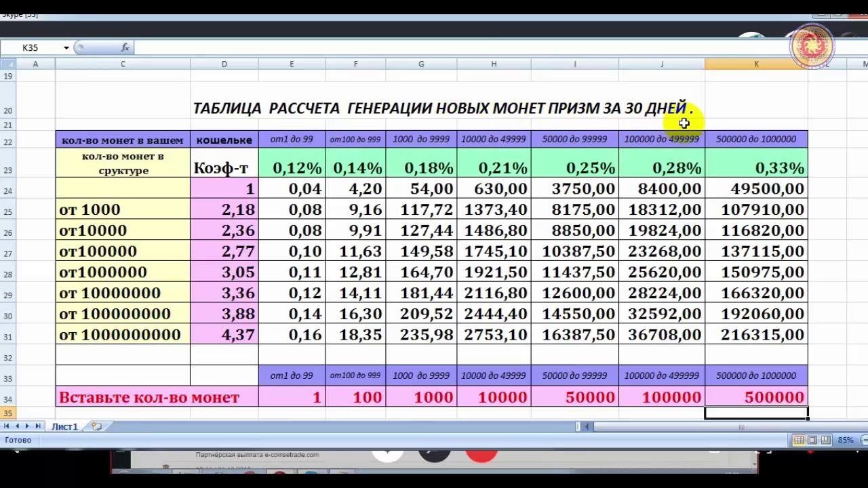868x488 pixels.
Task: Select column C header
Action: 123,64
